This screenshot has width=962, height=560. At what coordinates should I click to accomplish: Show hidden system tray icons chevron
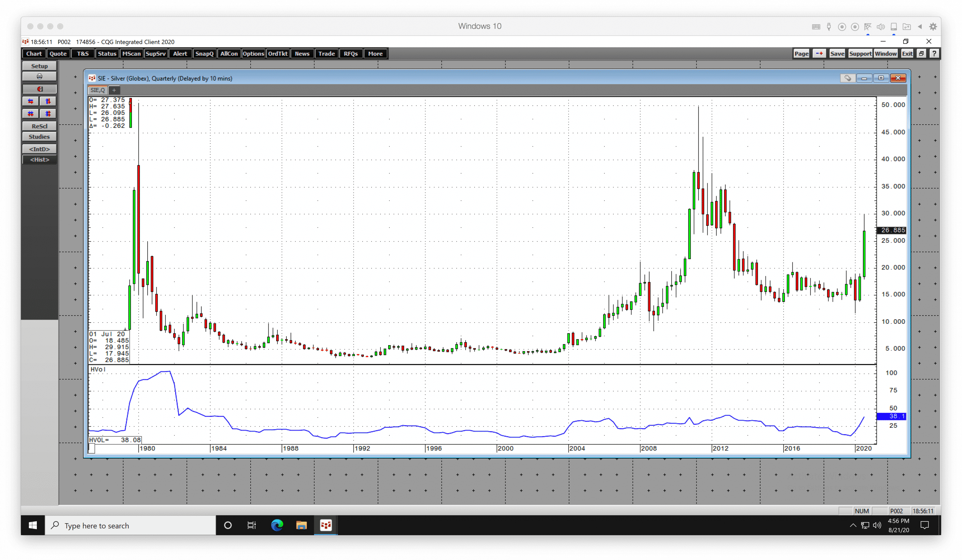pos(852,525)
